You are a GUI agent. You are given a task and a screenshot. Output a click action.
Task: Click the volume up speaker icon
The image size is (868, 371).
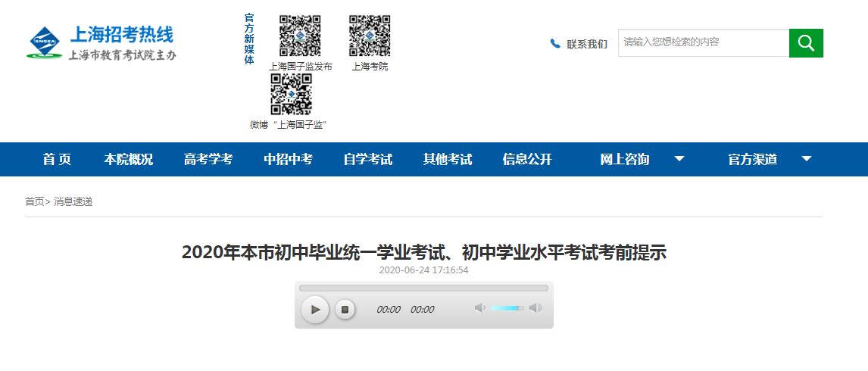point(535,308)
